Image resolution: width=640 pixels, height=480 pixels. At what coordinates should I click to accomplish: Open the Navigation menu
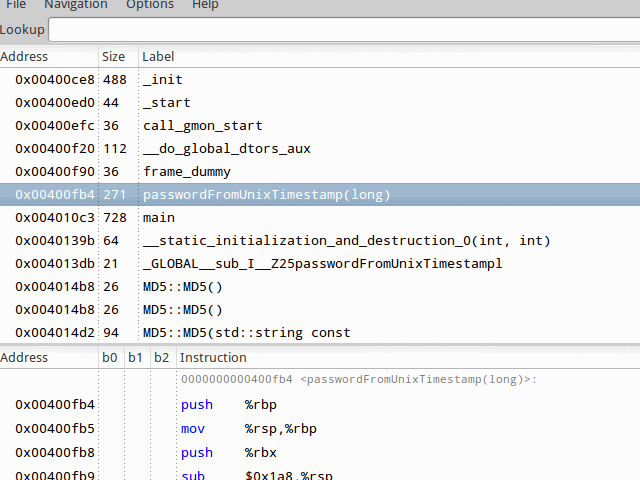pyautogui.click(x=76, y=4)
